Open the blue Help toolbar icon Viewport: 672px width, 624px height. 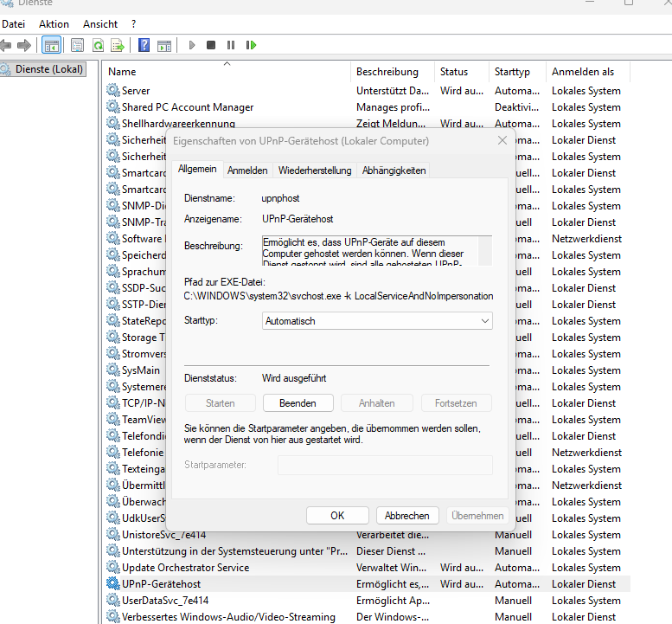[144, 45]
